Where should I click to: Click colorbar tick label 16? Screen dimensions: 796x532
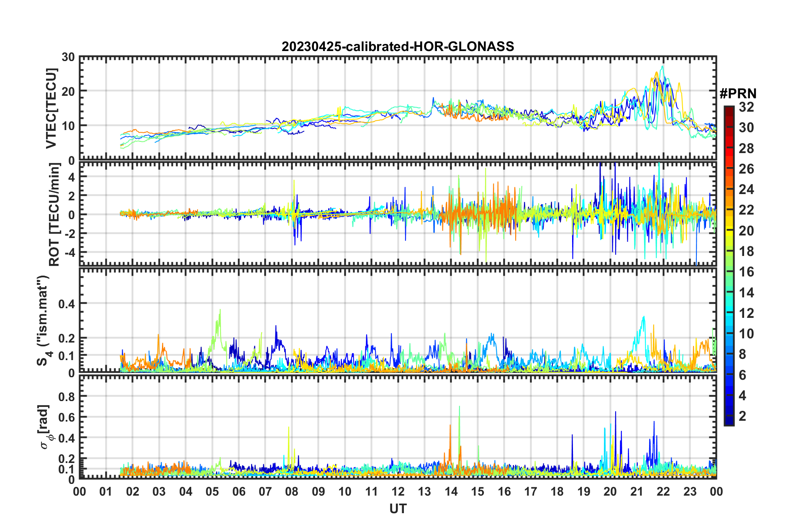[x=746, y=272]
